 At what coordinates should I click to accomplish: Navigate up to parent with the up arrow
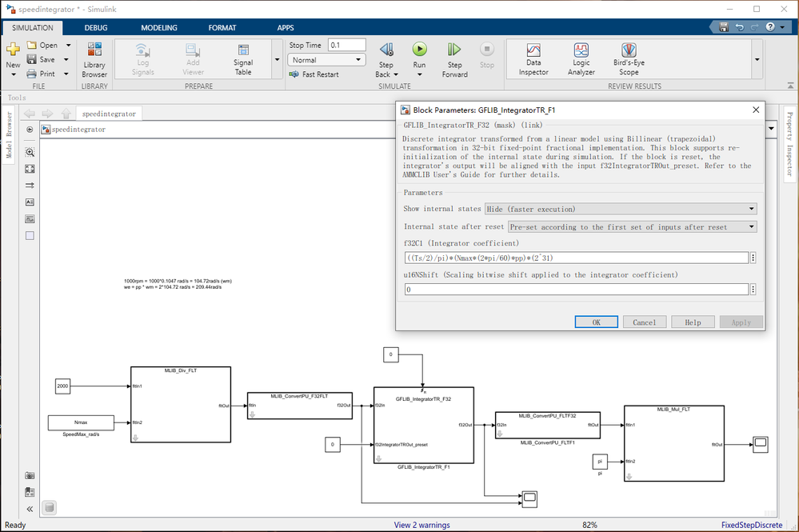66,114
